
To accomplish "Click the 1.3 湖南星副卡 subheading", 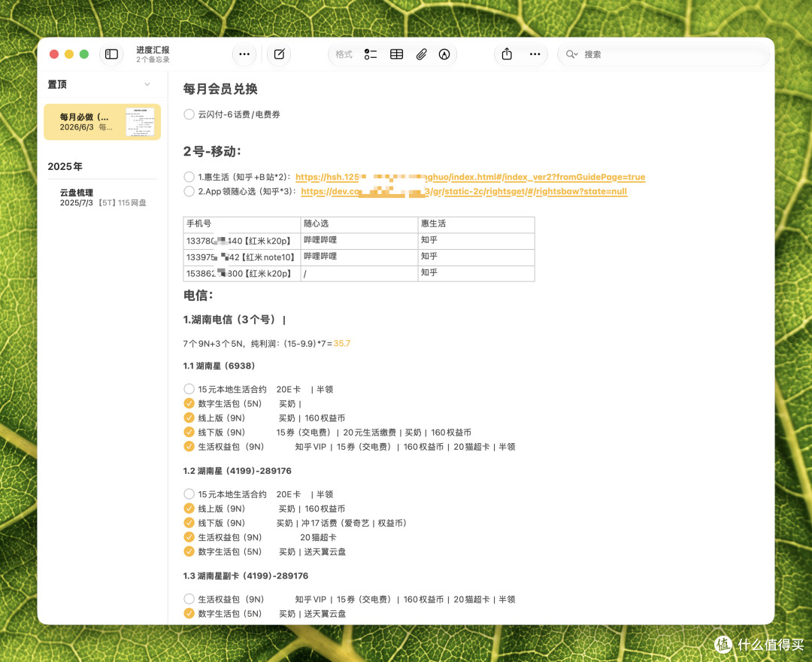I will tap(245, 576).
